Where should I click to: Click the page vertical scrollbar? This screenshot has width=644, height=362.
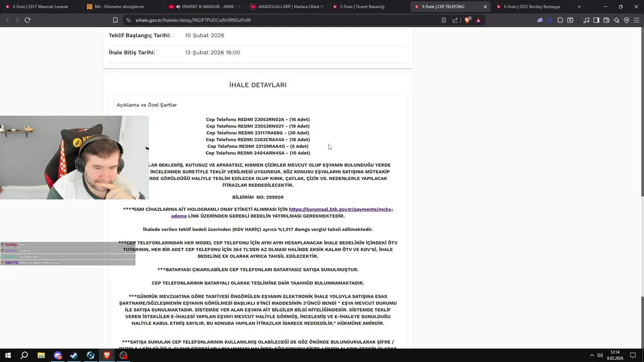point(641,189)
